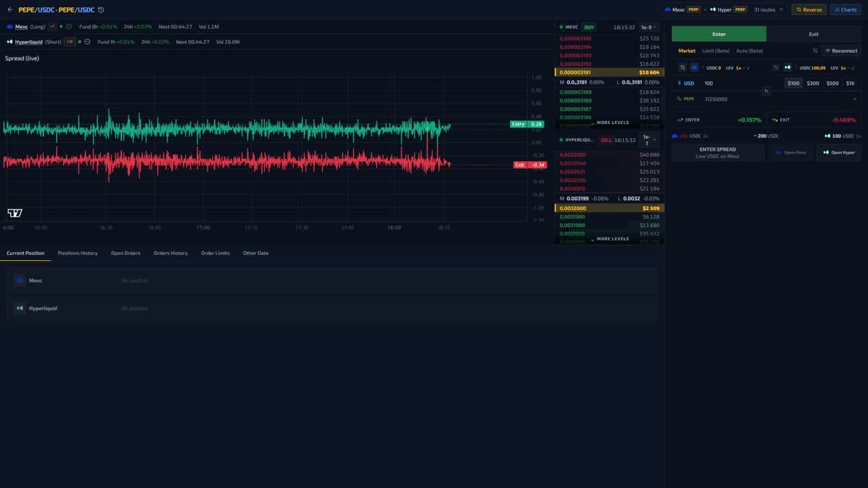The height and width of the screenshot is (488, 868).
Task: Click the transfer arrows icon beside Mexc balance
Action: 683,68
